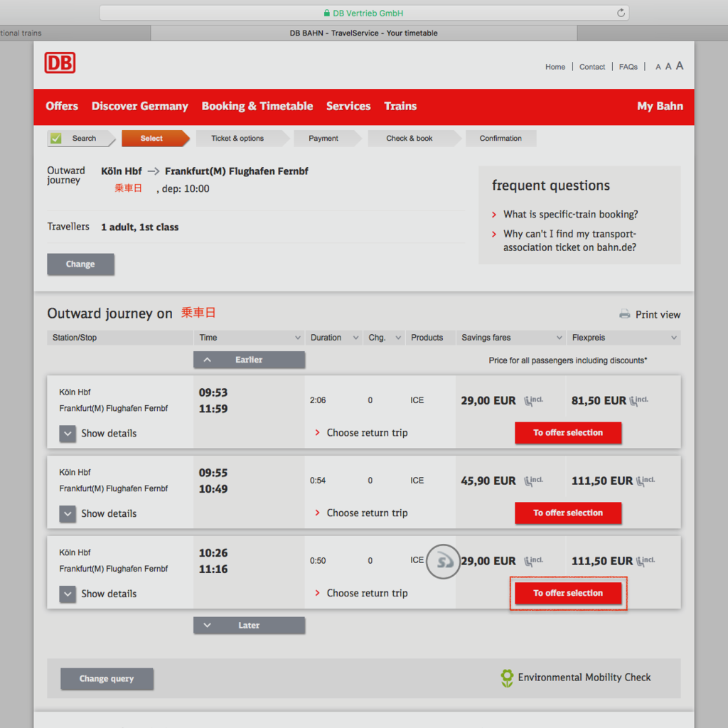The image size is (728, 728).
Task: Click seat reservation icon next to 81,50 EUR
Action: [639, 400]
